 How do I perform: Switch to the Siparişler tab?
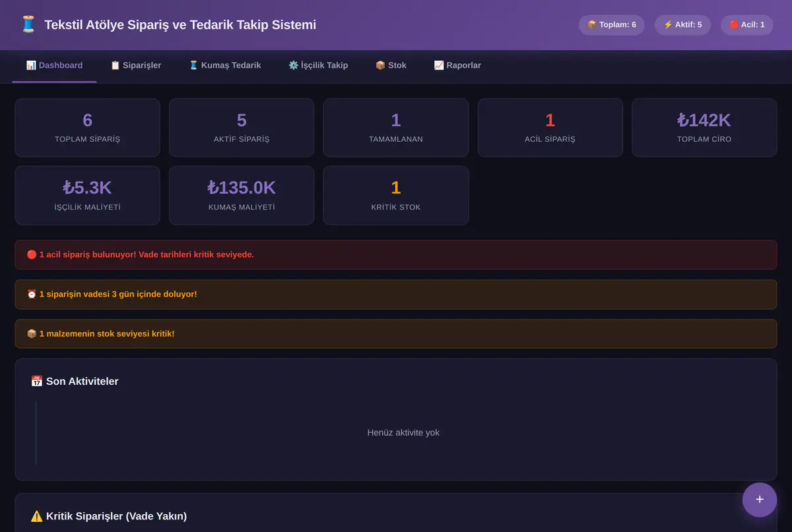point(136,65)
